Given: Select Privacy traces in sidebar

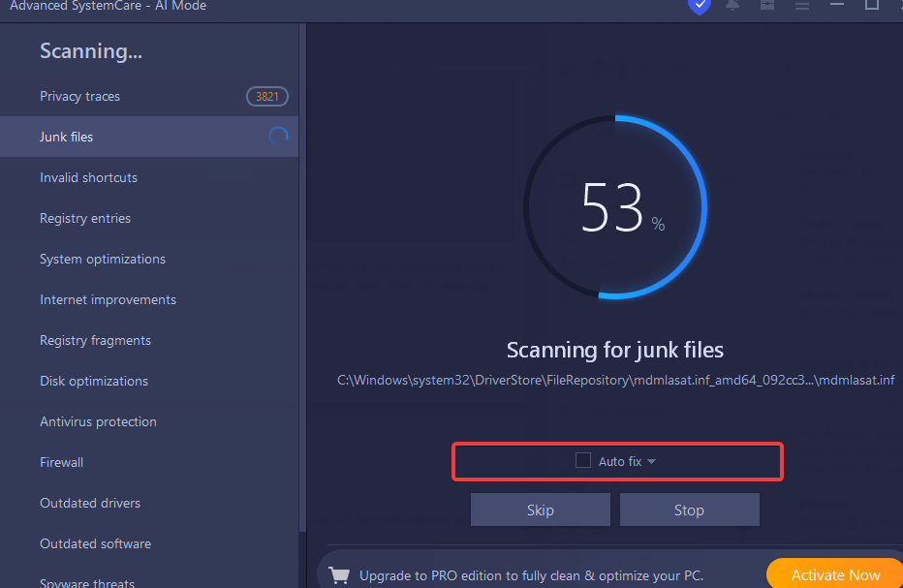Looking at the screenshot, I should [149, 96].
